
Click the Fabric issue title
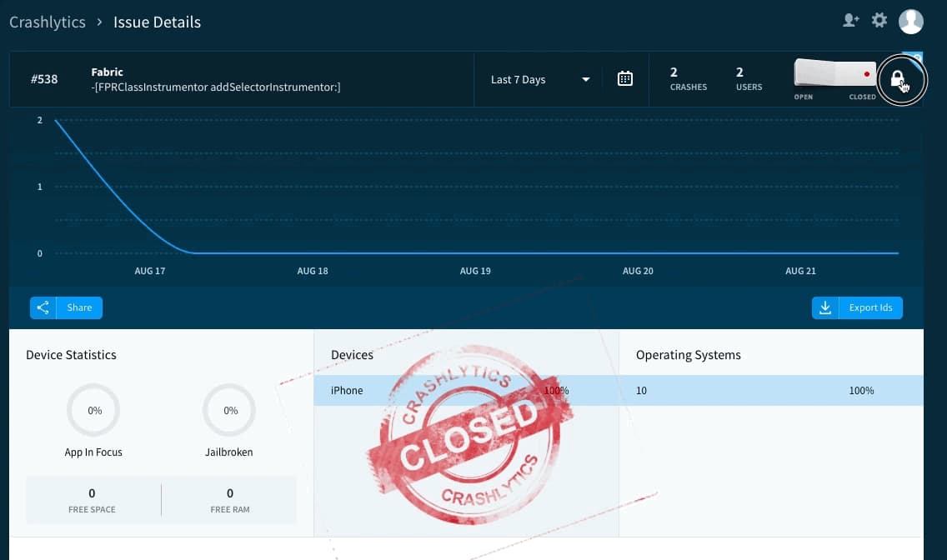point(107,72)
